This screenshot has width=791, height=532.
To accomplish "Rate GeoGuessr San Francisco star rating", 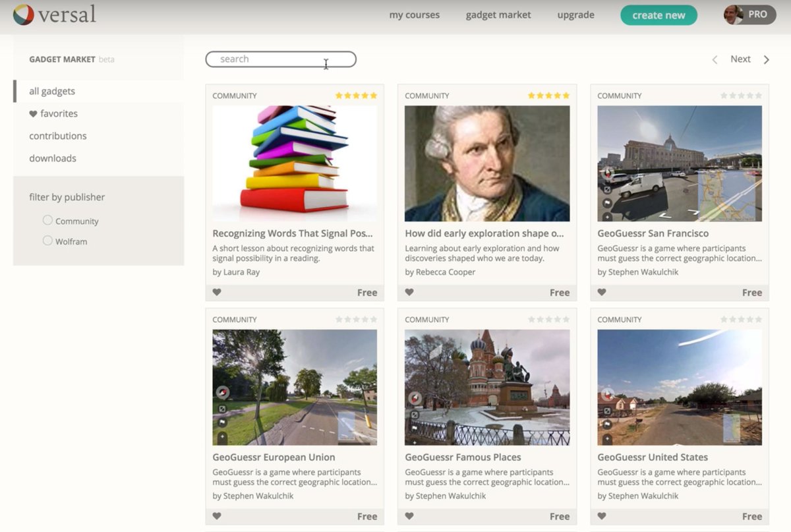I will pos(741,96).
